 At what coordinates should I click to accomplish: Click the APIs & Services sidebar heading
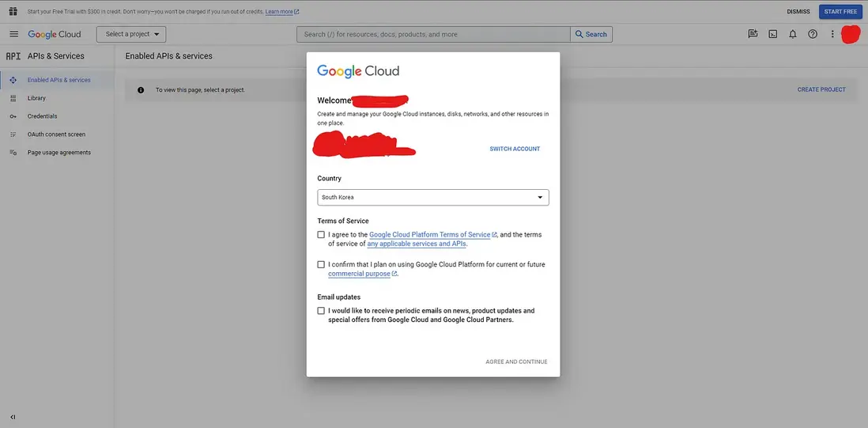(56, 56)
